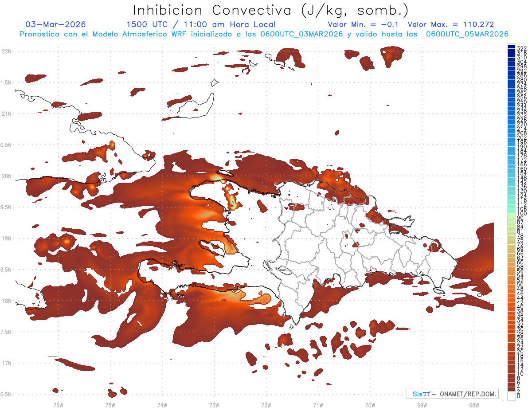Click the dark blue top swatch of the color scale
This screenshot has width=532, height=411.
511,47
